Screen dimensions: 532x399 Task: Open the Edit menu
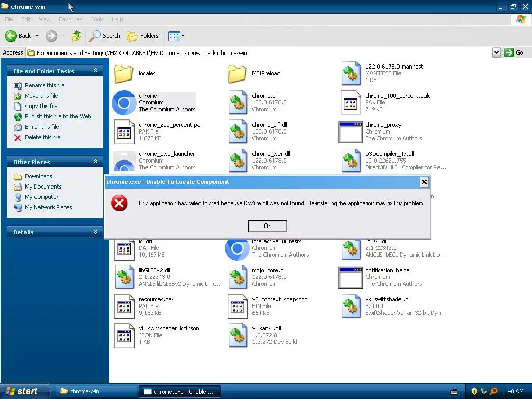(26, 19)
